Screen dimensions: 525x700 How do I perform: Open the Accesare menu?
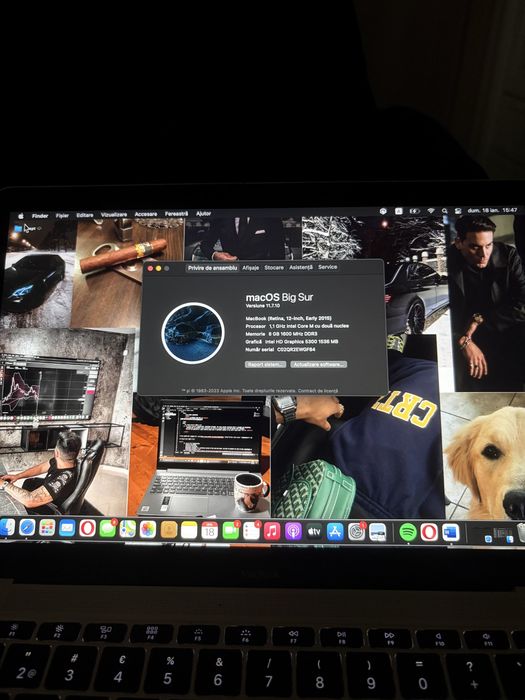146,214
